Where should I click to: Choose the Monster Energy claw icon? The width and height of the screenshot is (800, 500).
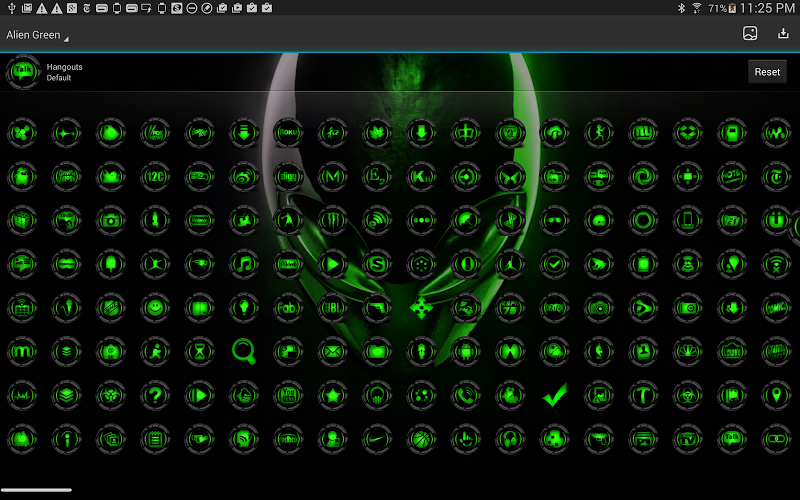tap(333, 220)
